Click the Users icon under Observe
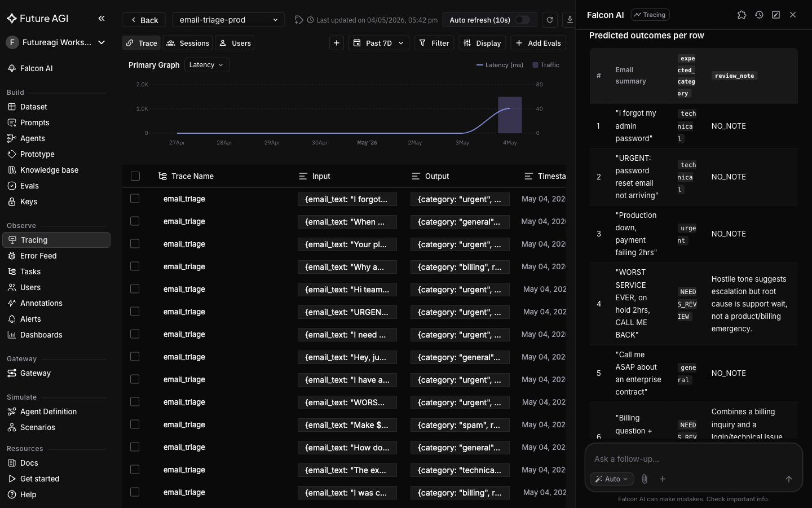This screenshot has width=812, height=508. [x=12, y=287]
